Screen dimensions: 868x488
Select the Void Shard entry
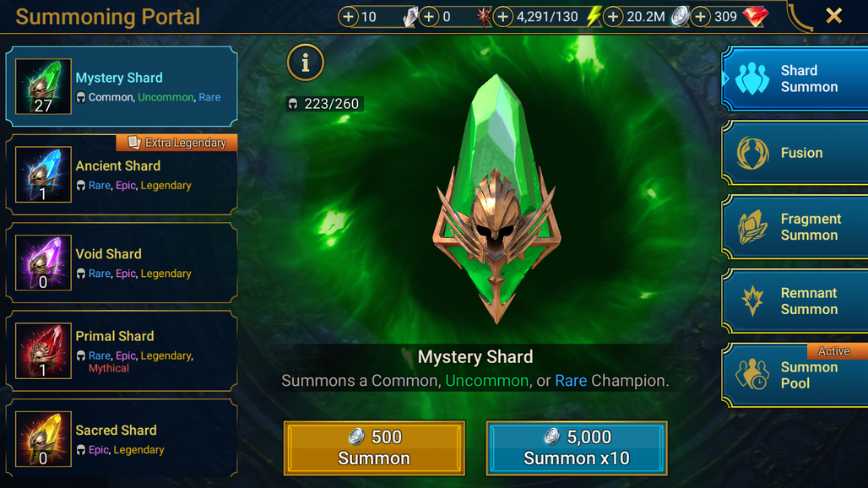coord(122,263)
